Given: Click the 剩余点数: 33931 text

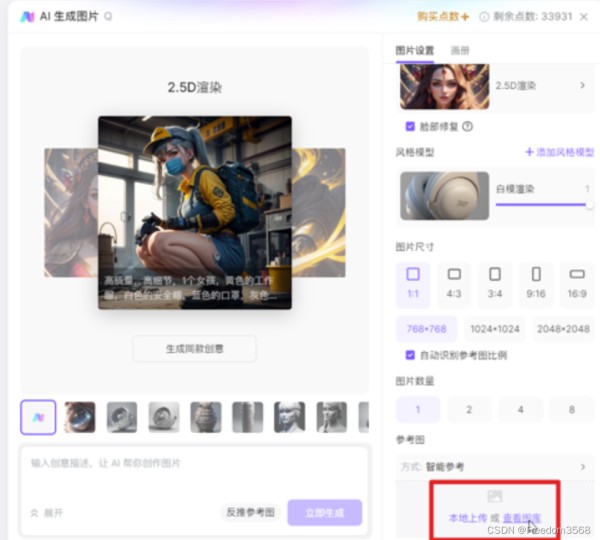Looking at the screenshot, I should click(x=532, y=16).
